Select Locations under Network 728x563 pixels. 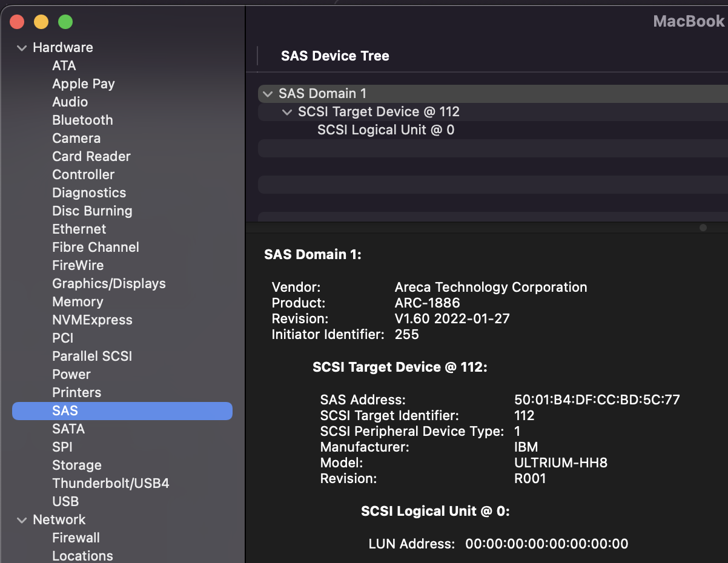click(x=82, y=556)
